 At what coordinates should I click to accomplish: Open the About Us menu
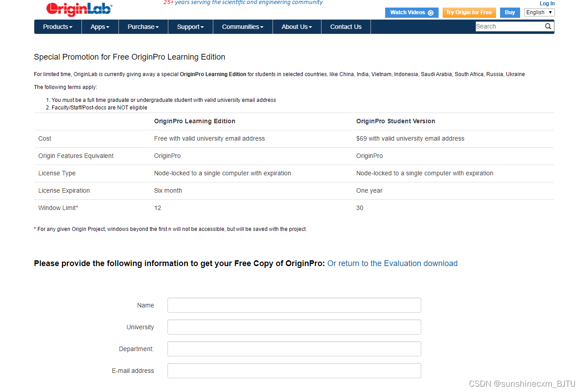point(297,27)
